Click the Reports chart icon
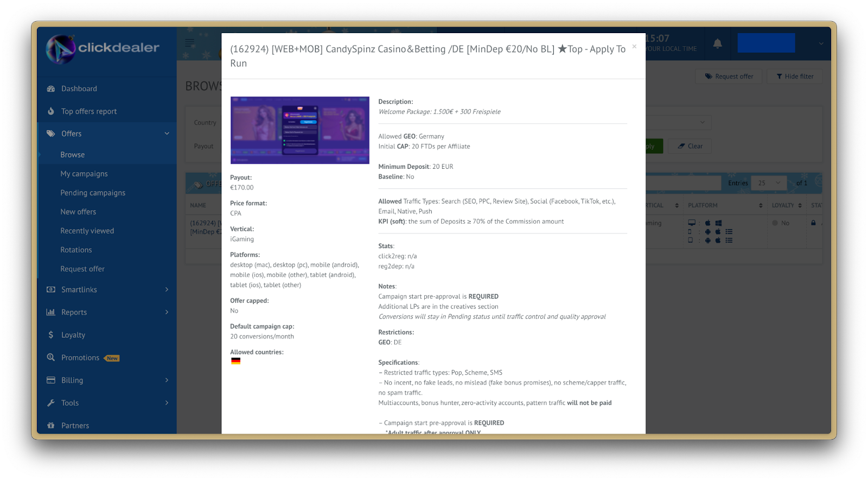 (x=51, y=312)
